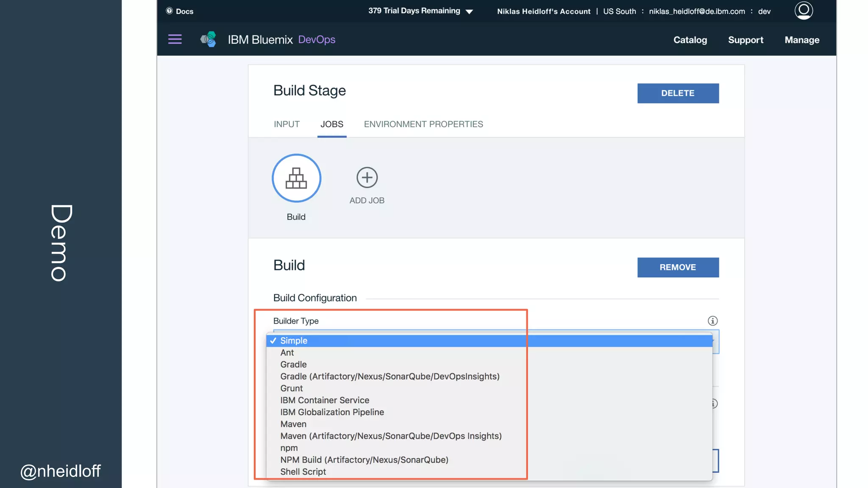
Task: Switch to the INPUT tab
Action: coord(287,124)
